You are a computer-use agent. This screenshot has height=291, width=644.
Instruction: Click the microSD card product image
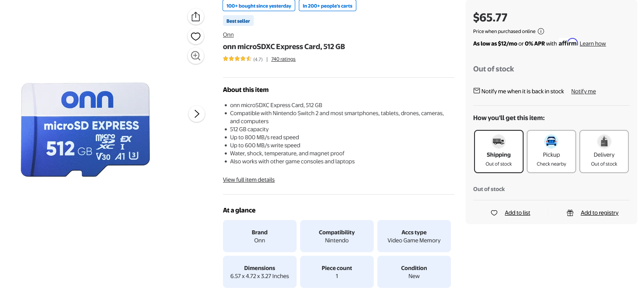tap(85, 129)
